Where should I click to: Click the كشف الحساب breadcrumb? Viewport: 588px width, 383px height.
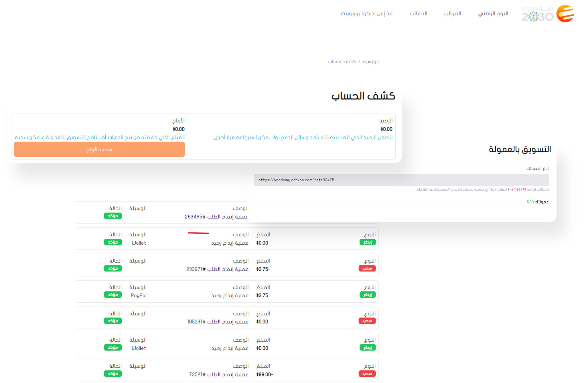tap(342, 61)
